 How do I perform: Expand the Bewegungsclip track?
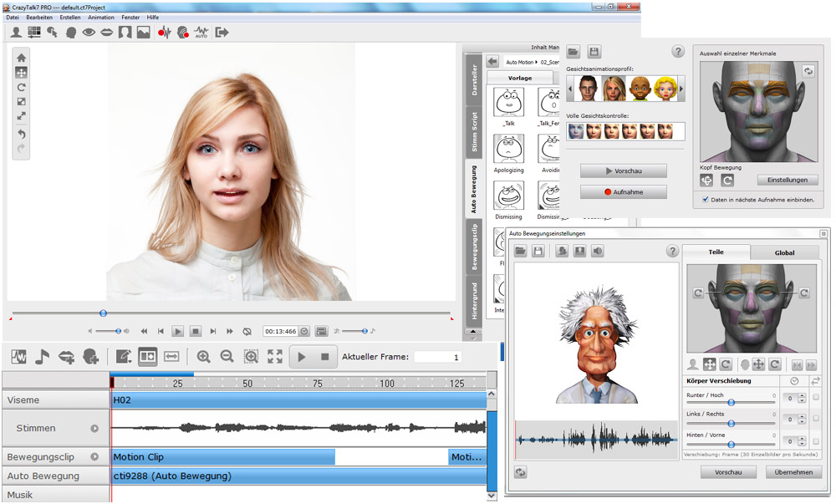(x=94, y=457)
